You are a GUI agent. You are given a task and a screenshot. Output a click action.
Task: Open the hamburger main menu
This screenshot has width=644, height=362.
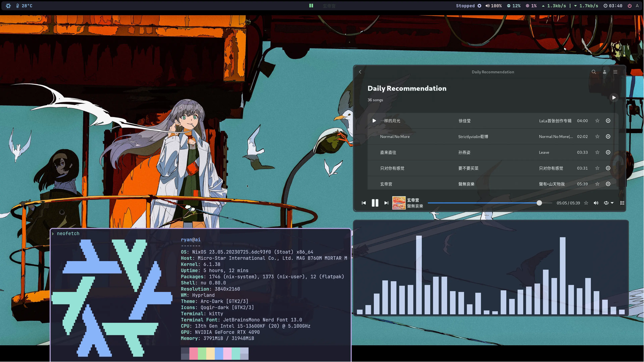(615, 72)
